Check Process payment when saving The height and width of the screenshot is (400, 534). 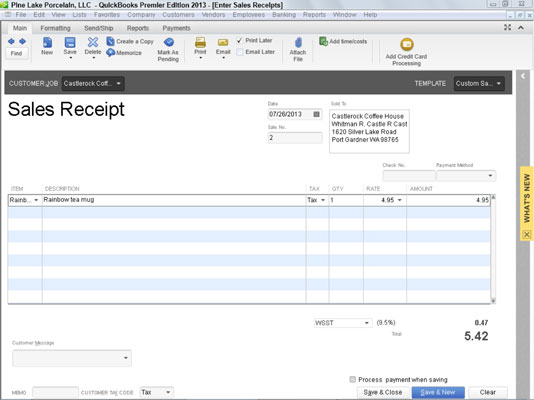(352, 379)
